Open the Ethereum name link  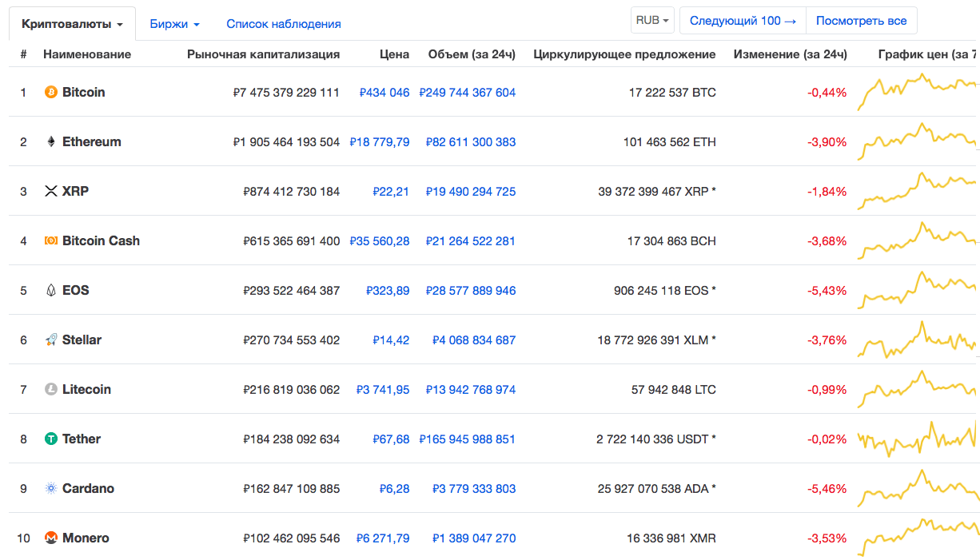[x=92, y=142]
